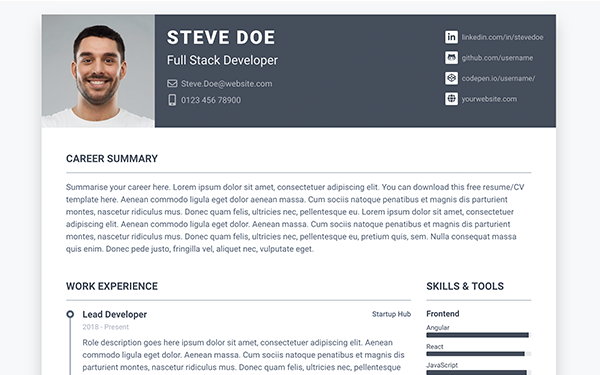
Task: Open codepen.io/username/ link
Action: pyautogui.click(x=498, y=78)
